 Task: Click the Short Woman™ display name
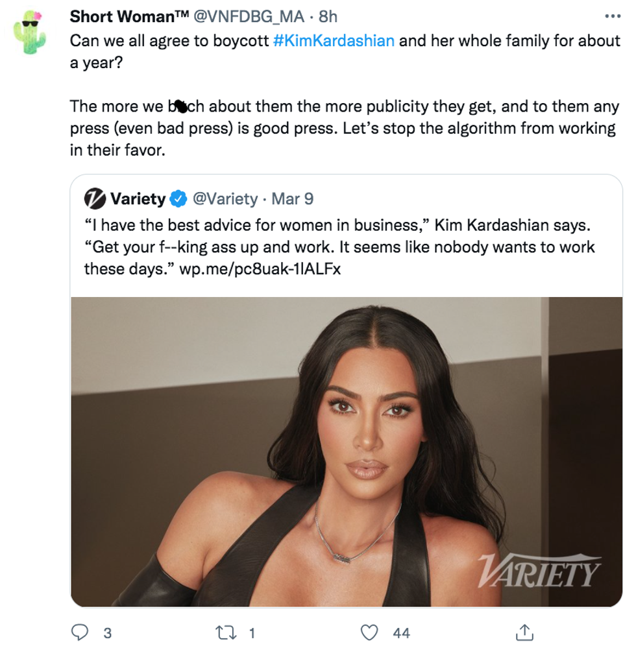click(128, 17)
